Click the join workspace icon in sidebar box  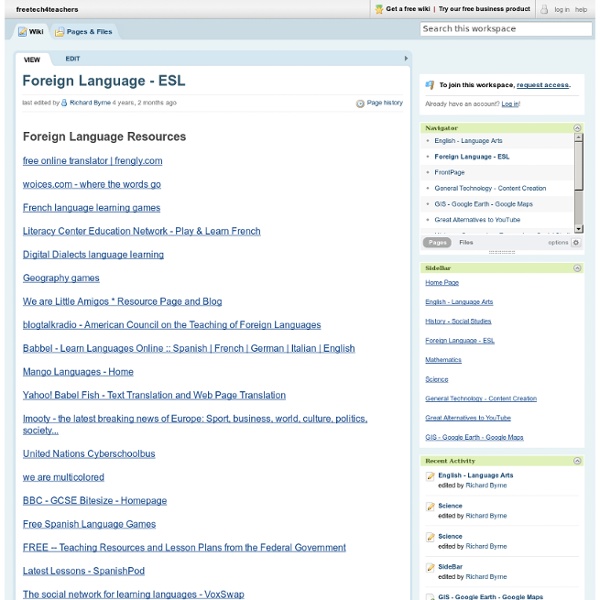430,85
